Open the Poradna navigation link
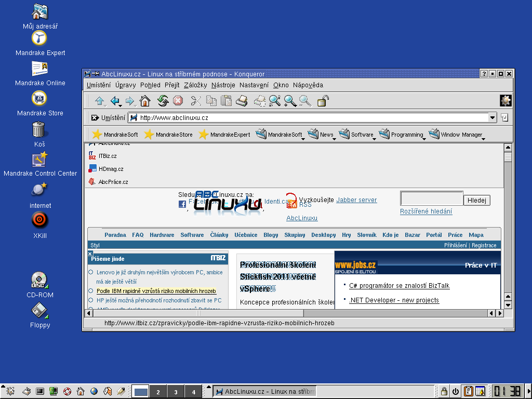 coord(115,235)
